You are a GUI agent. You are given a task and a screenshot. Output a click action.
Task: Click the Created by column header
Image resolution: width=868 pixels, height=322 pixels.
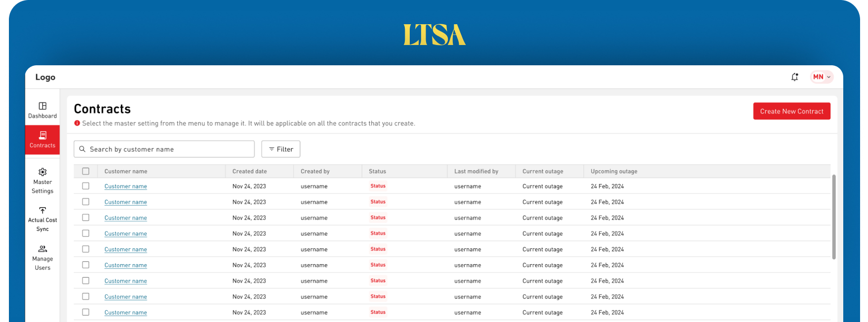(315, 171)
